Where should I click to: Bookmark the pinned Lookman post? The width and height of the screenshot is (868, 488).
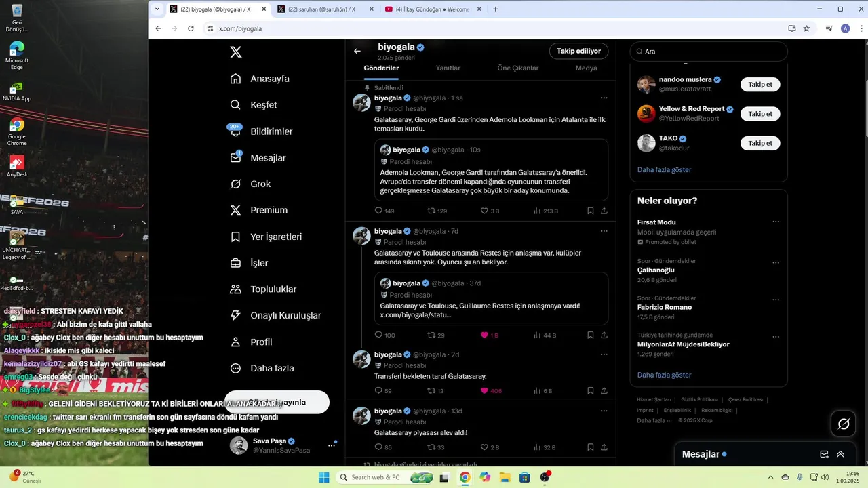click(x=591, y=211)
